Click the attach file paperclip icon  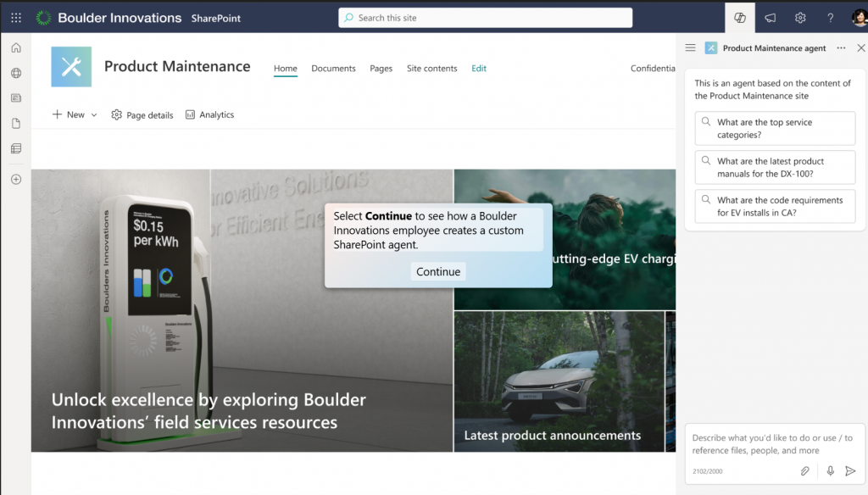tap(805, 470)
